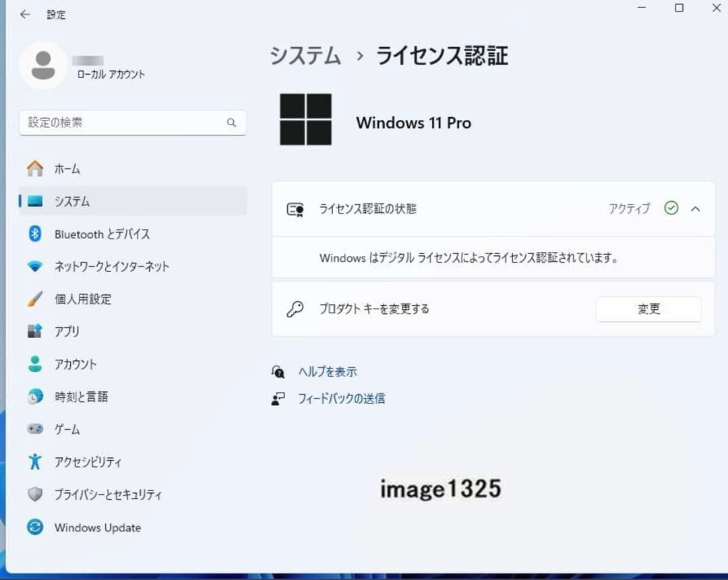Collapse the ライセンス認証の状態 section
728x580 pixels.
696,209
